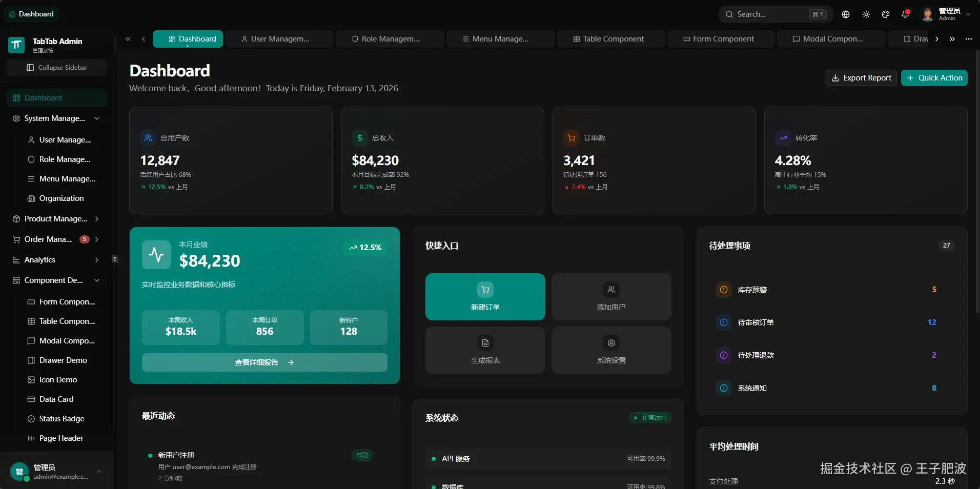Click the cart icon on the 订单数 card
This screenshot has width=980, height=489.
pos(571,138)
